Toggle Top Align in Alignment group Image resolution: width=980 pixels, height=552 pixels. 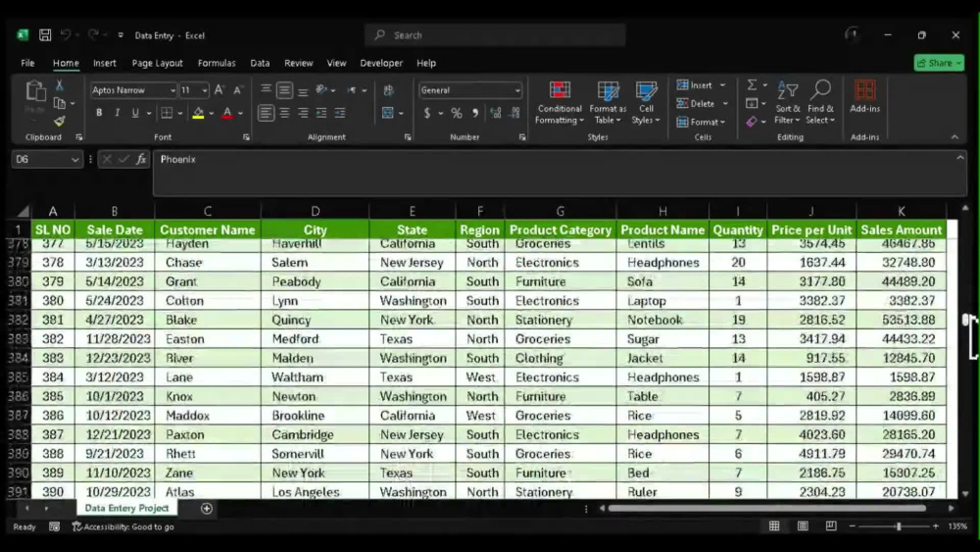266,90
